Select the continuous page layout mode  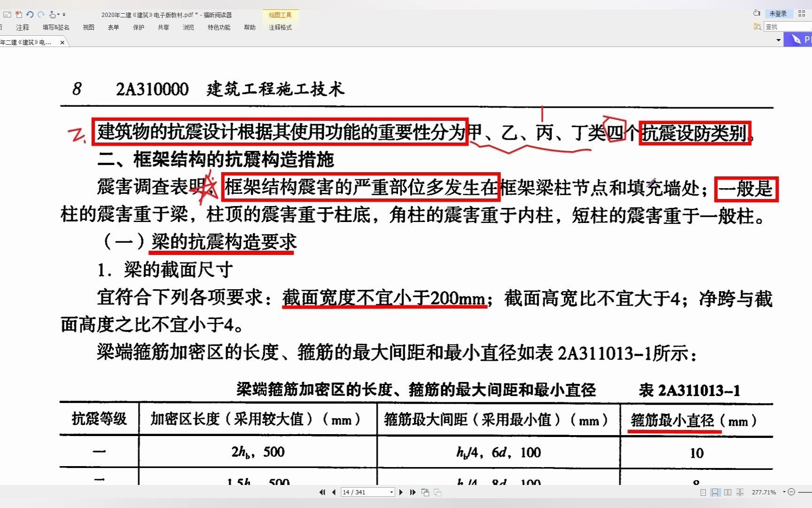[x=715, y=492]
